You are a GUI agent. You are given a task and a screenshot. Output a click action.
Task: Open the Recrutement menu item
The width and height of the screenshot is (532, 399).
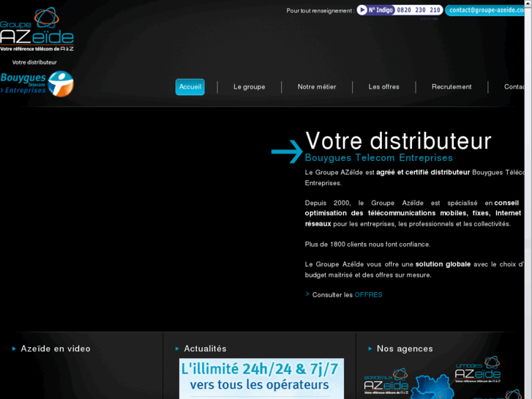(452, 87)
